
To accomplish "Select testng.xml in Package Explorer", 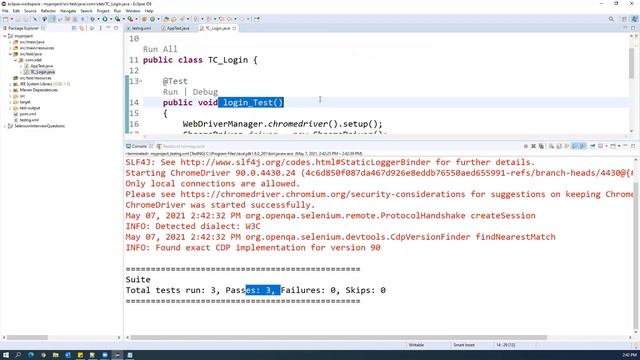I will [29, 120].
